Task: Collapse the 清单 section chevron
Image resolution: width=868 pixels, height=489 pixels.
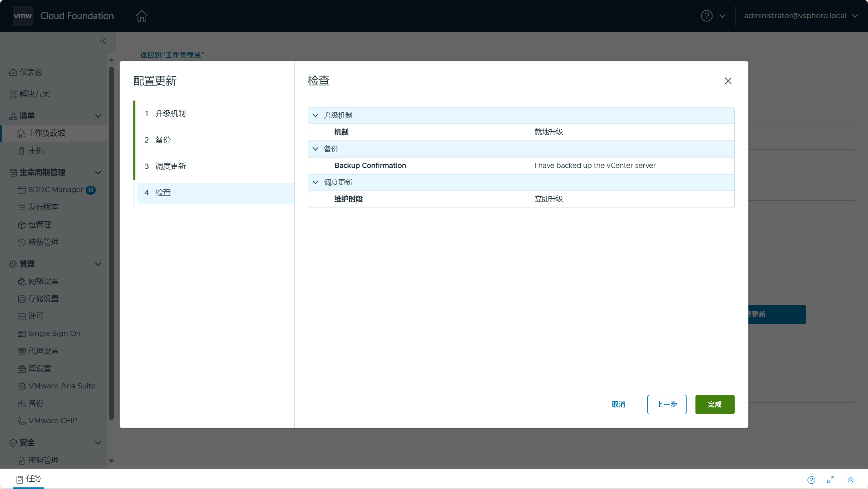Action: coord(98,116)
